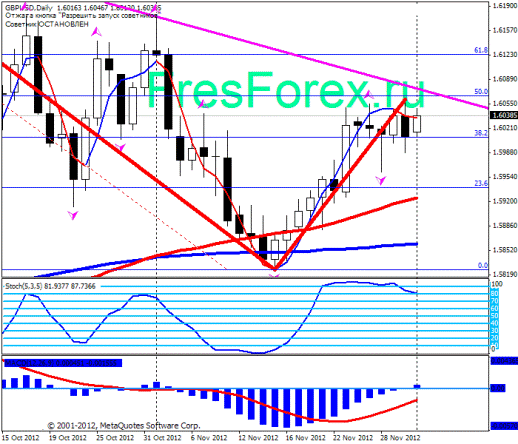This screenshot has width=518, height=444.
Task: Click the 16 Nov 2012 date label
Action: 305,438
